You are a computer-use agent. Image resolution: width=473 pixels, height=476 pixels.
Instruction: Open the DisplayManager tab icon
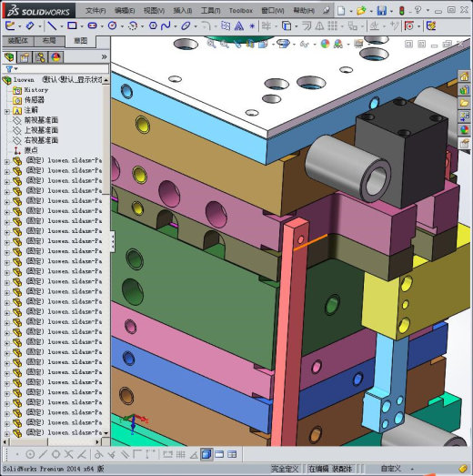tap(55, 56)
